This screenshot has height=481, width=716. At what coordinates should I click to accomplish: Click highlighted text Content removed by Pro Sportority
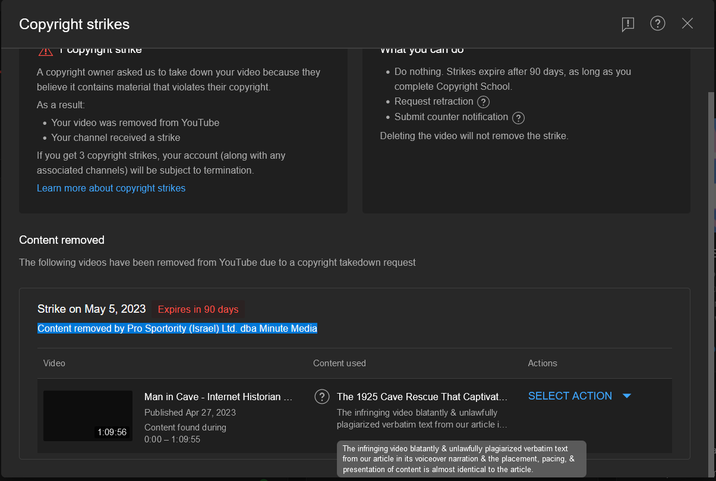click(x=177, y=328)
